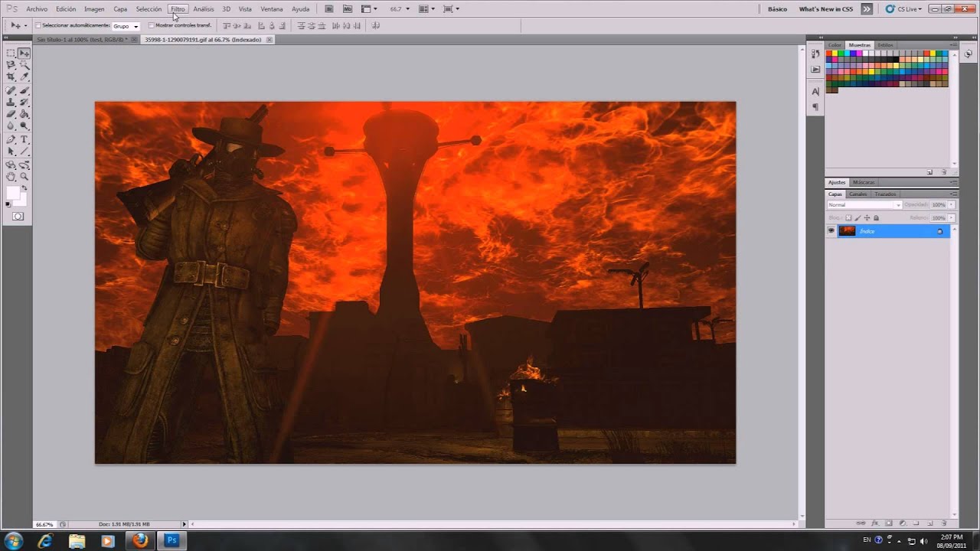Open the Filtro menu

tap(178, 9)
